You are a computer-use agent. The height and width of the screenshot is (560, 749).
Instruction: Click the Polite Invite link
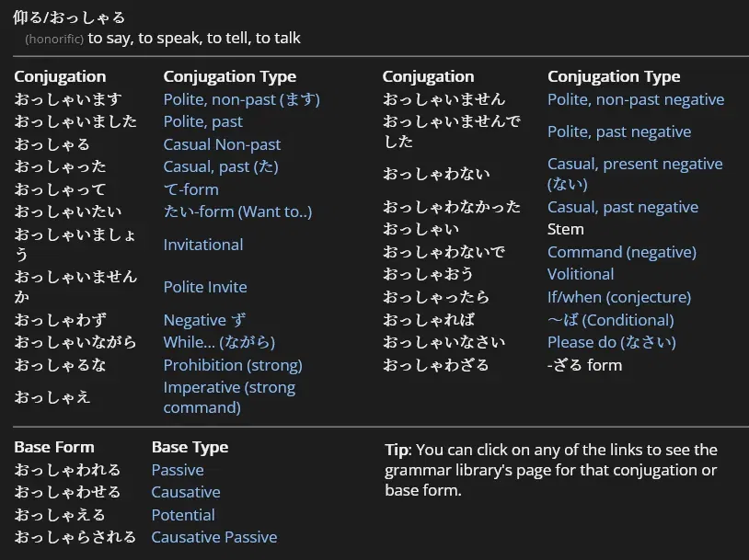pyautogui.click(x=204, y=287)
